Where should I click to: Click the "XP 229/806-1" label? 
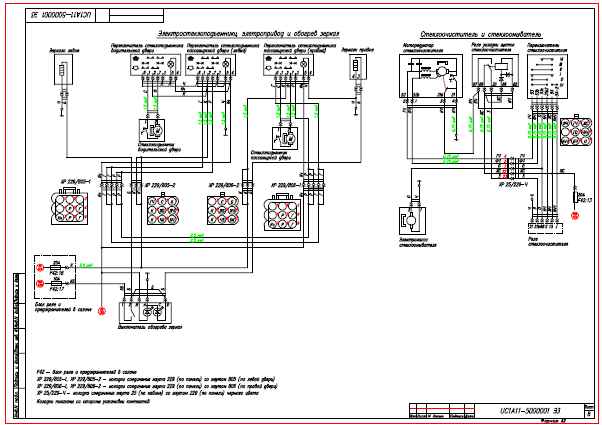tap(287, 185)
